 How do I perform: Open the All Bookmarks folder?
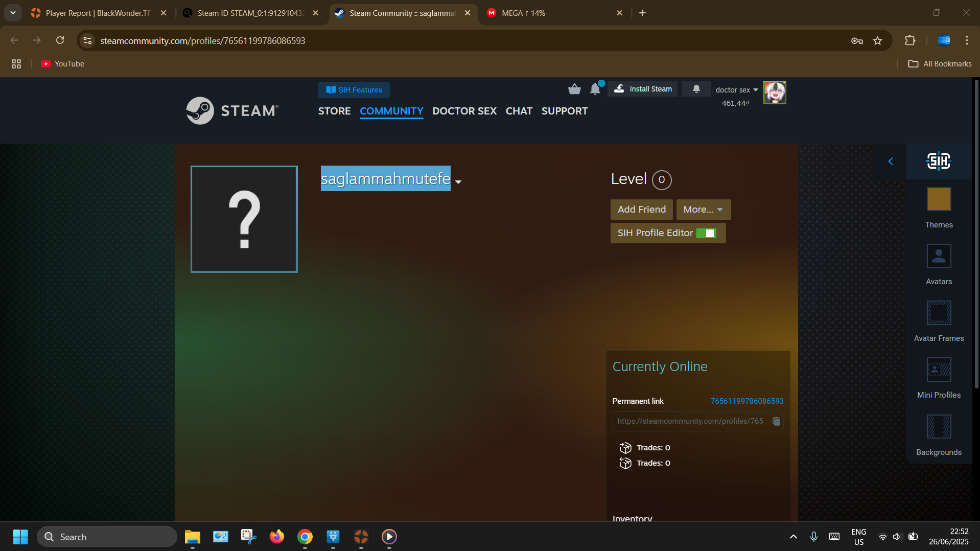pos(940,64)
